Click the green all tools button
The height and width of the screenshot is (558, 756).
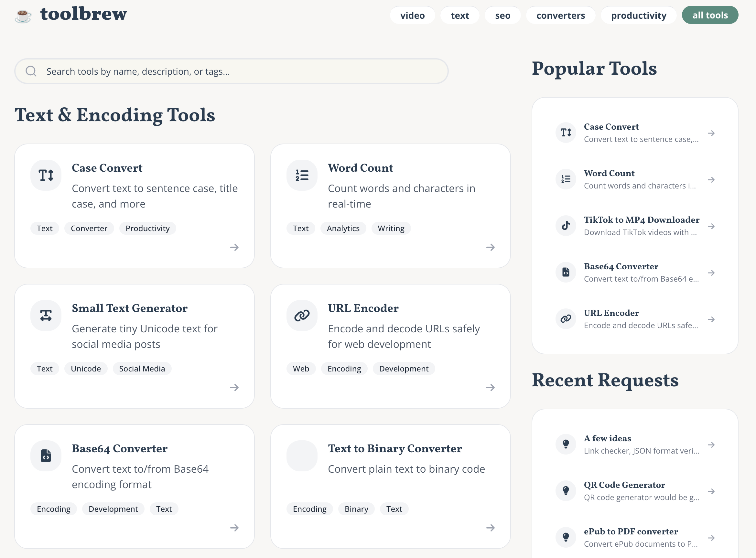710,15
